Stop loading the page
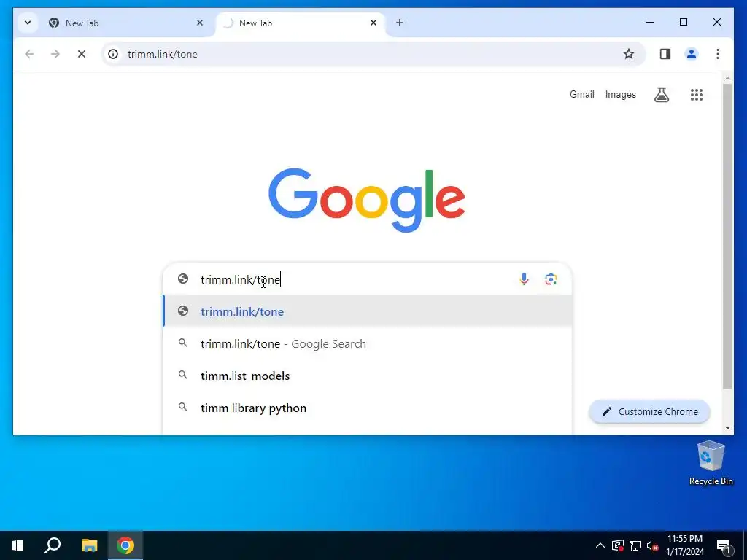 [82, 54]
